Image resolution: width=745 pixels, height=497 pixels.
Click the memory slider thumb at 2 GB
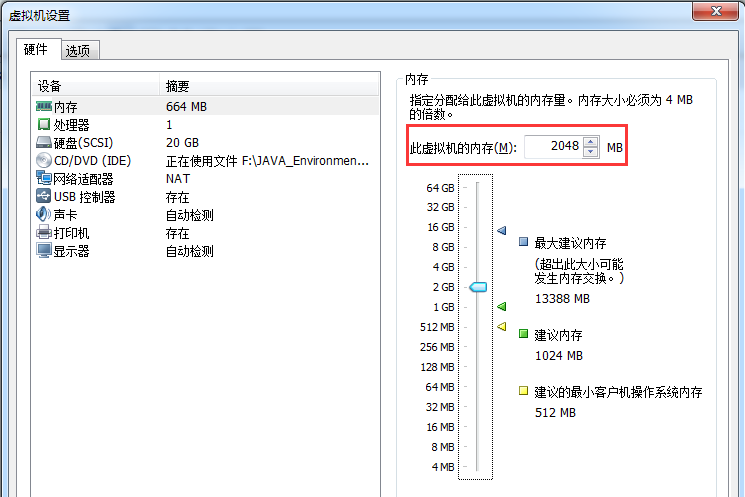(x=478, y=287)
